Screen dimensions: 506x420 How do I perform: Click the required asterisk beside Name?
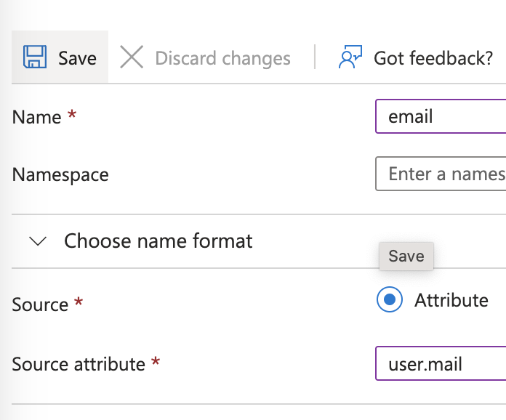72,114
